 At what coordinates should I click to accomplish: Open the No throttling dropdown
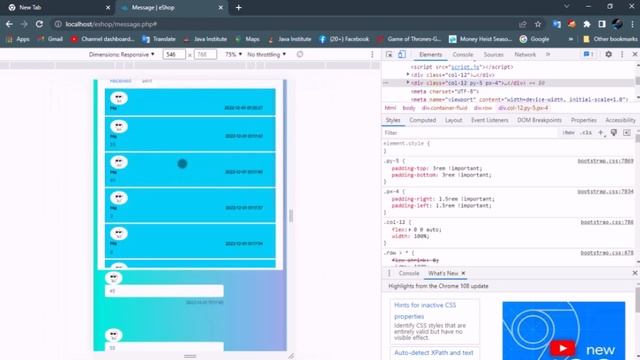267,54
